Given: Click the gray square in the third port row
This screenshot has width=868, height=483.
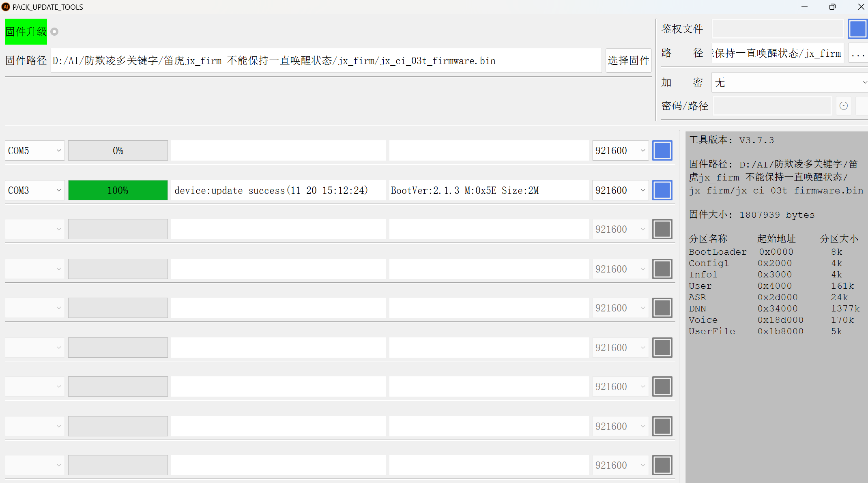Looking at the screenshot, I should 662,229.
